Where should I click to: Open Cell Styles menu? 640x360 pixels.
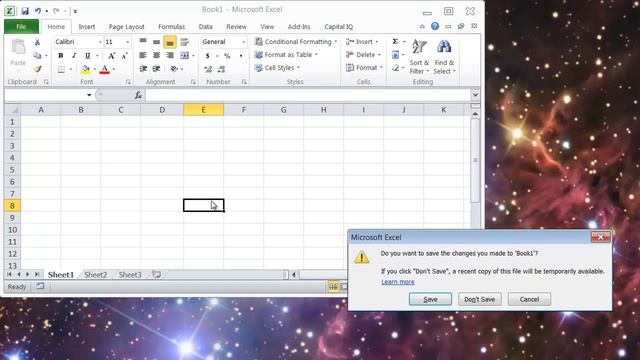[x=277, y=68]
